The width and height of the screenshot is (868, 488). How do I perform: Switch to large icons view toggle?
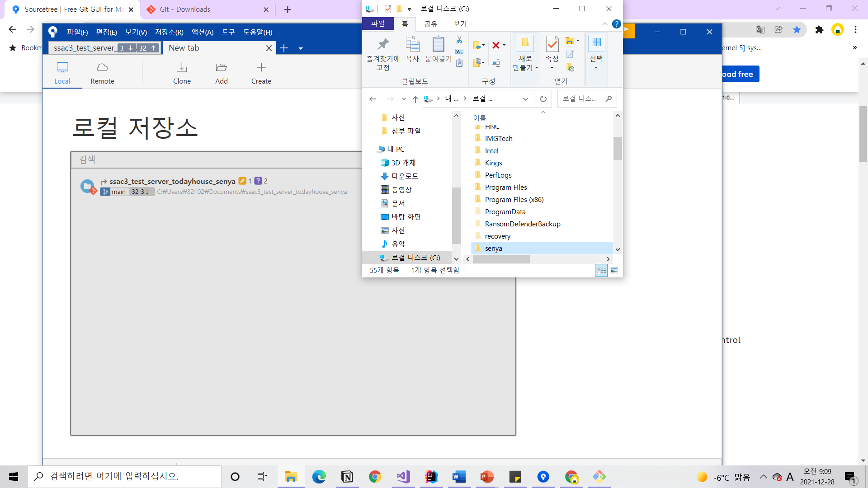[613, 270]
